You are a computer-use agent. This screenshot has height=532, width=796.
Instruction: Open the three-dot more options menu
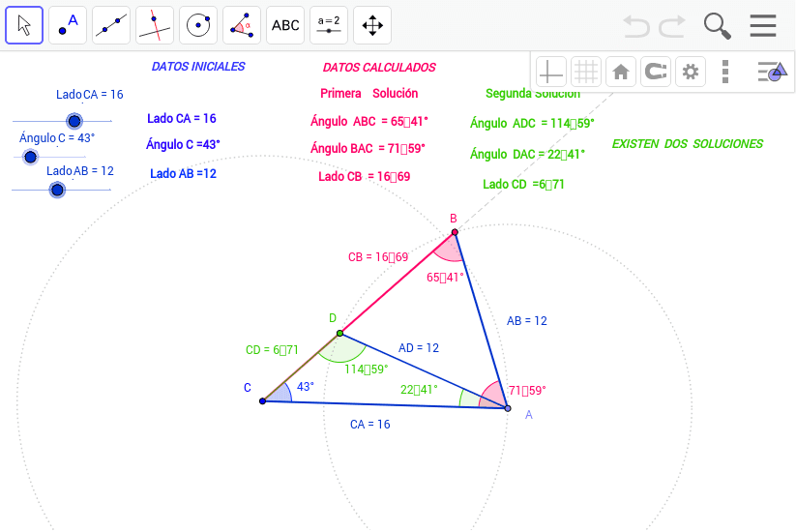(x=725, y=72)
